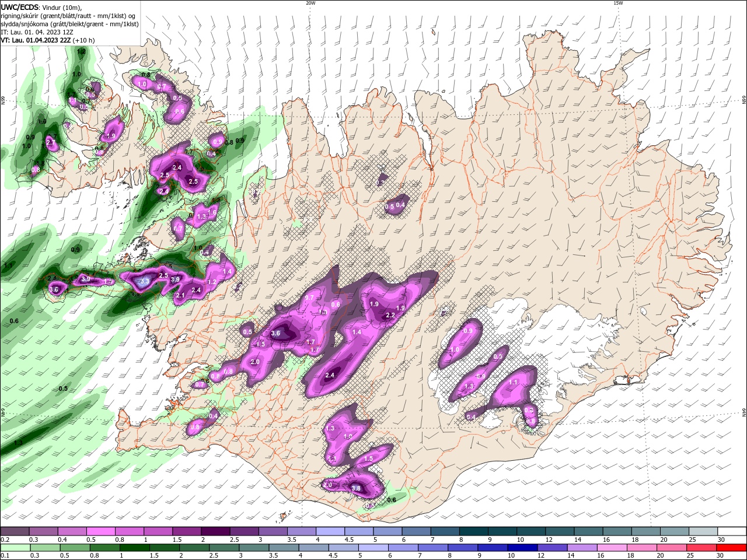Click the '0.2' label in the top legend row
Image resolution: width=747 pixels, height=560 pixels.
tap(5, 540)
